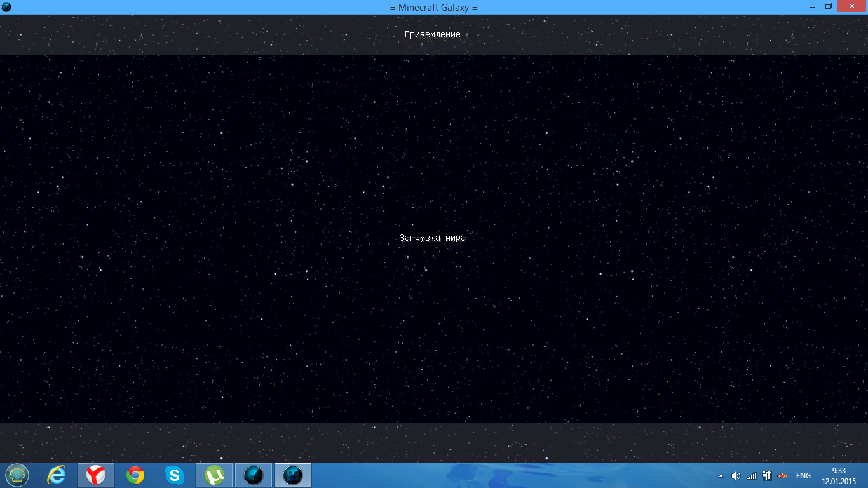Open the ENG input language switcher
The image size is (868, 488).
(803, 476)
